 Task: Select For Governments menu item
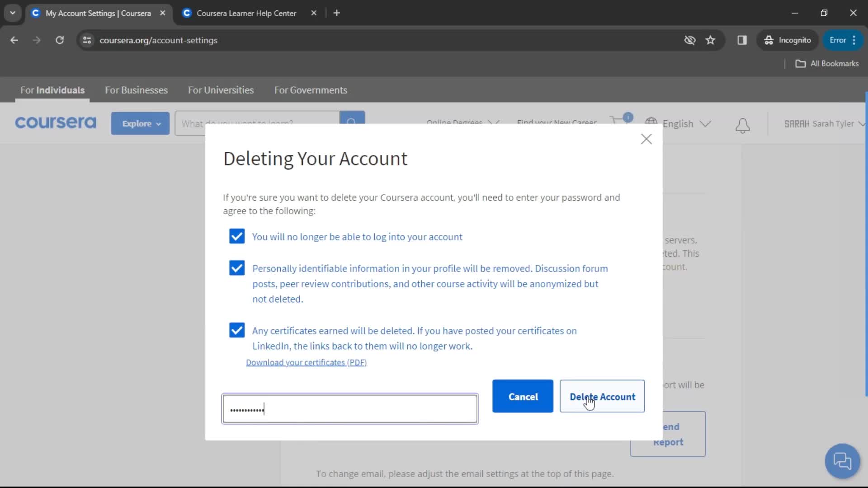tap(311, 90)
